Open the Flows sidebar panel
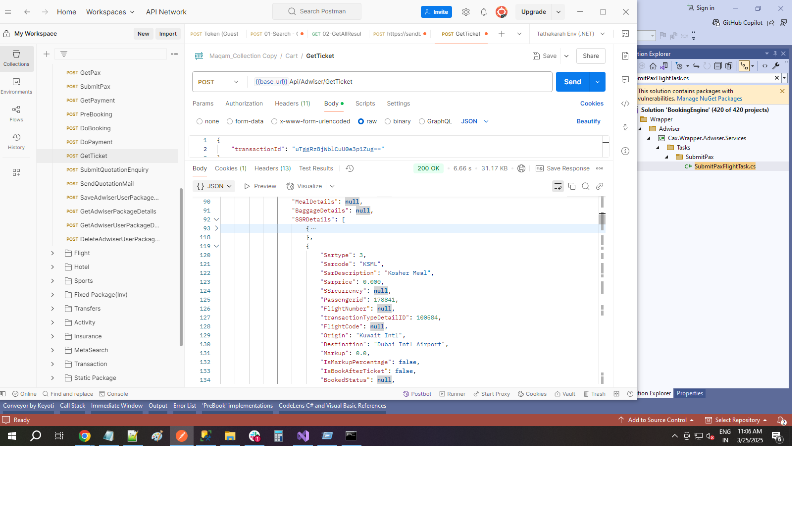This screenshot has height=531, width=812. [x=16, y=113]
